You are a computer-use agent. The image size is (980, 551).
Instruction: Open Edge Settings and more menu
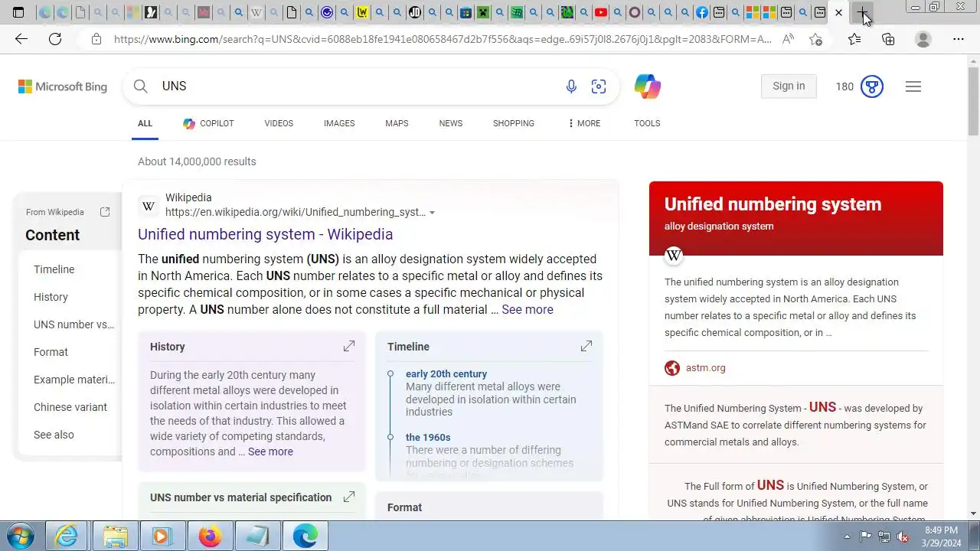point(959,39)
